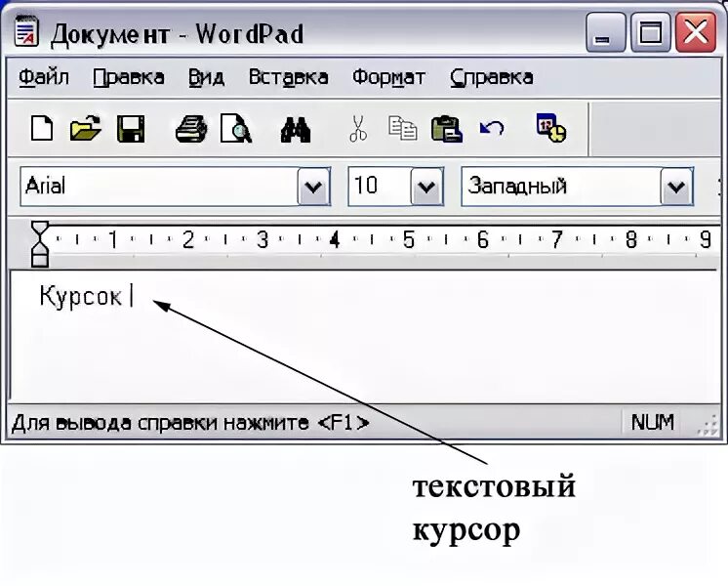Viewport: 728px width, 586px height.
Task: Undo the last action with the arrow icon
Action: 492,128
